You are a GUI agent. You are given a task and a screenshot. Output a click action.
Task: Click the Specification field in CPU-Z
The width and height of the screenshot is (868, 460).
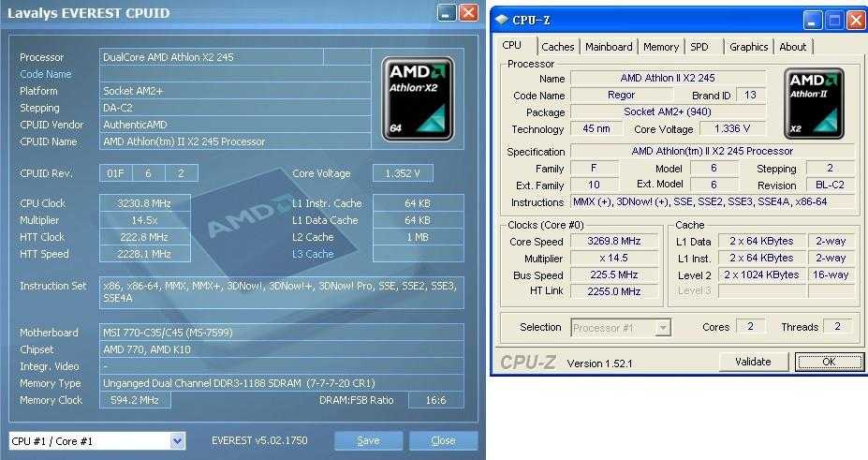(x=713, y=151)
